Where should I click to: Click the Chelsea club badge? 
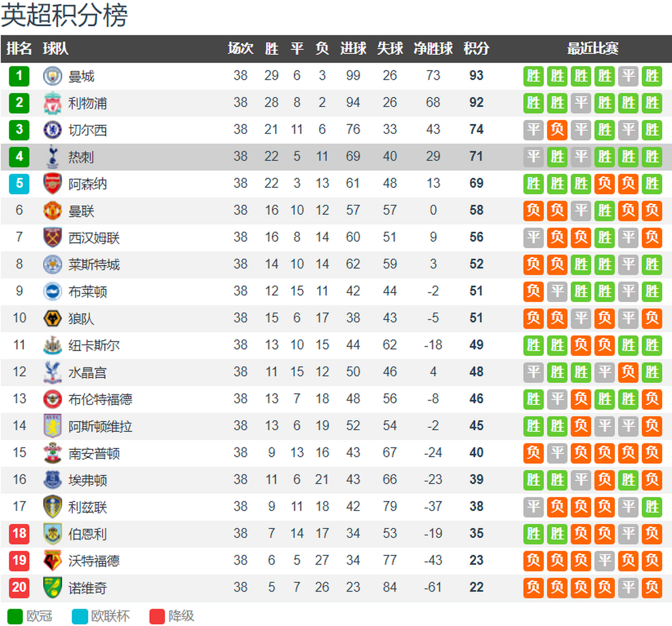[x=52, y=130]
